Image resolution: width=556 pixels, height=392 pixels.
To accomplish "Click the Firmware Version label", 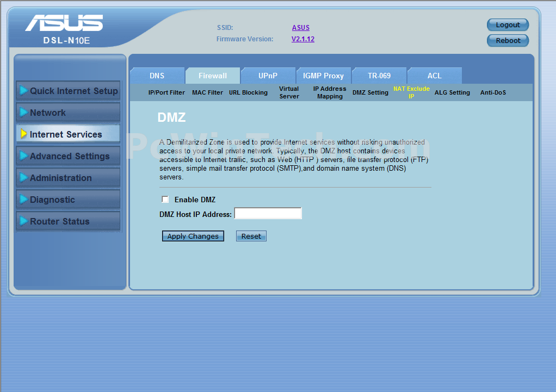I will [245, 39].
